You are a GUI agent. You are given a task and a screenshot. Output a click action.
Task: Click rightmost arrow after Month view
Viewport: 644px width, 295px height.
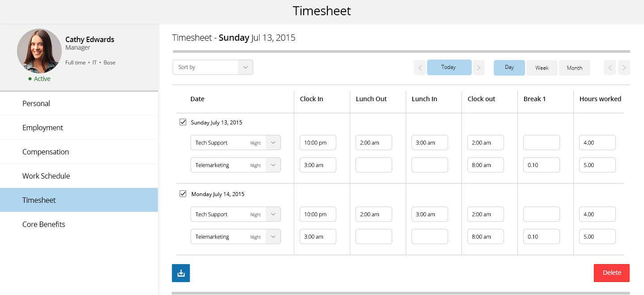624,68
